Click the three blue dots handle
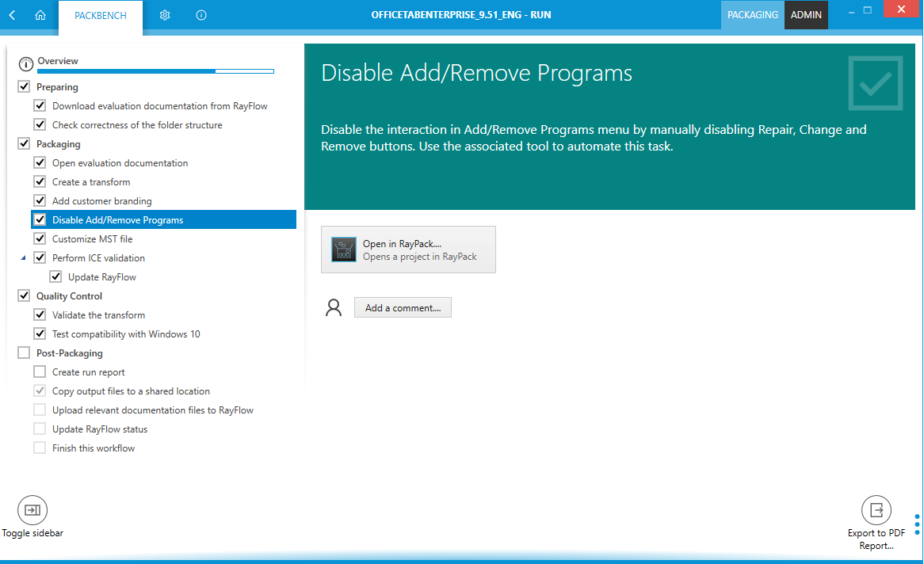 (x=917, y=524)
